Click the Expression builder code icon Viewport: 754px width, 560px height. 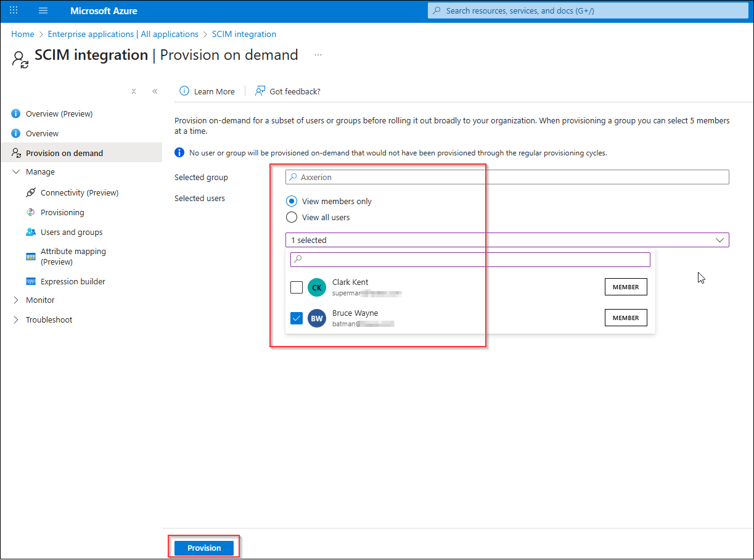pyautogui.click(x=31, y=281)
